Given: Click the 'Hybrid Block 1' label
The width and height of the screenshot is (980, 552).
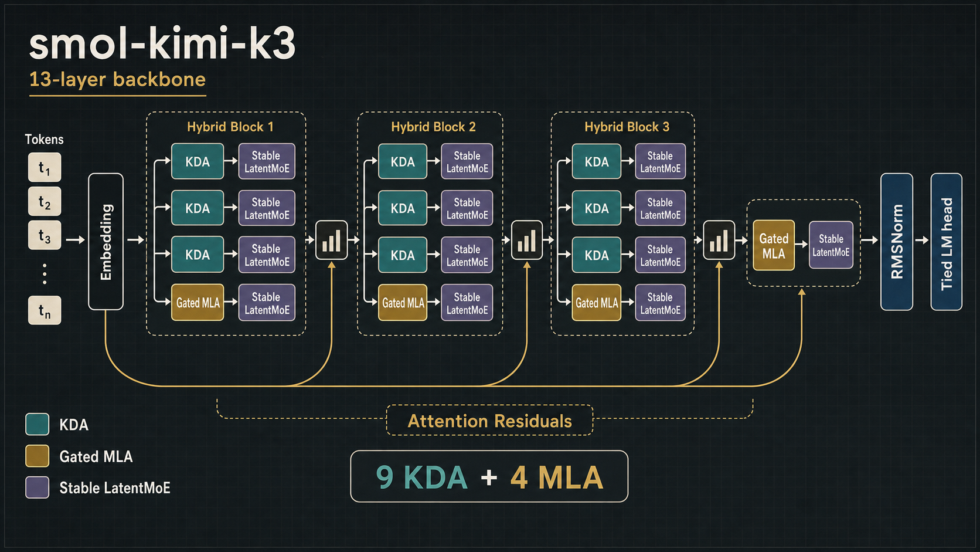Looking at the screenshot, I should coord(230,127).
